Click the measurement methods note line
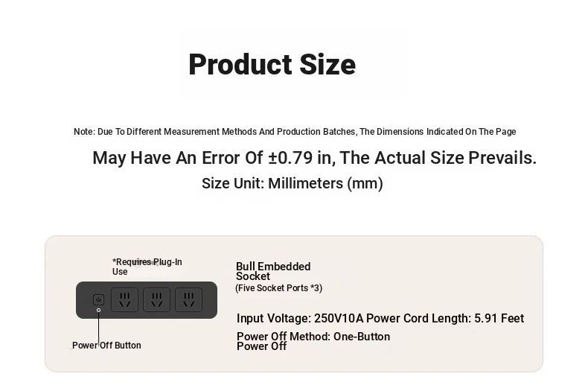 (295, 132)
